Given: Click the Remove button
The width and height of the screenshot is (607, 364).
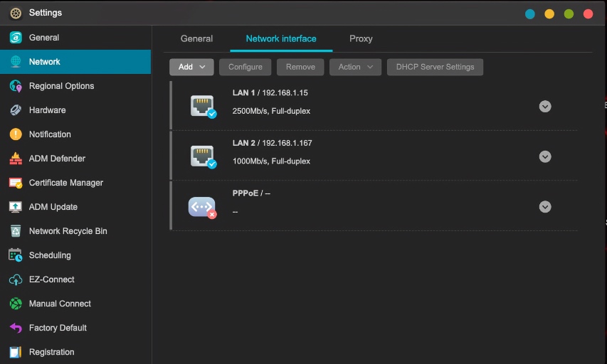Looking at the screenshot, I should (300, 67).
